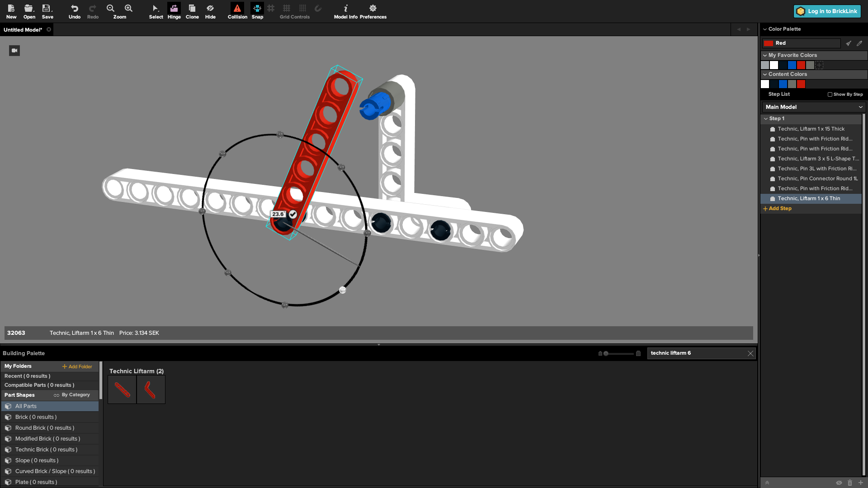Switch to the Untitled Model tab

click(x=23, y=30)
